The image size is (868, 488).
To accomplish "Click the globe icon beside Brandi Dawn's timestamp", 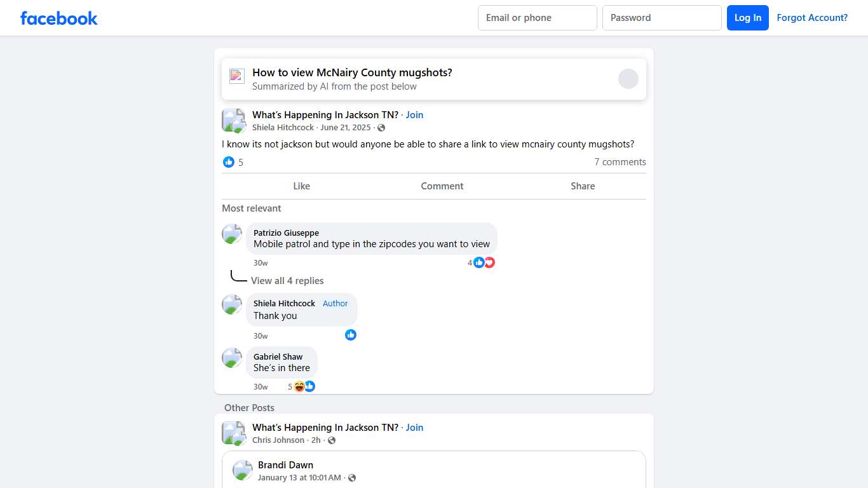I will click(351, 478).
